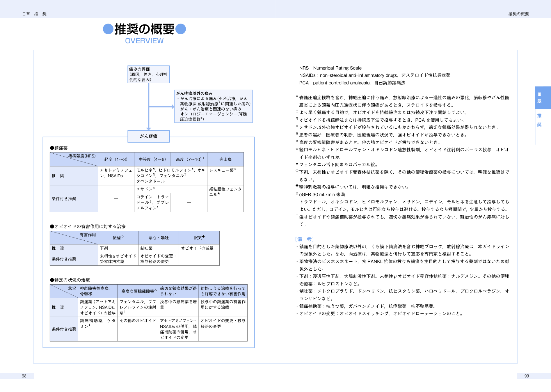Click the 下剤 table cell
Screen dimensions: 551x392
[x=118, y=248]
